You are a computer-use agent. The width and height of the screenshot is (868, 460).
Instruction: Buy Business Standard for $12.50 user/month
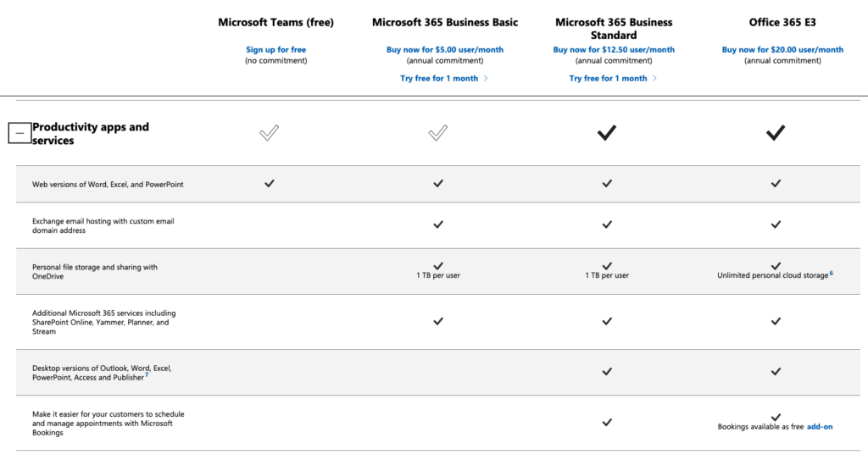(x=614, y=49)
